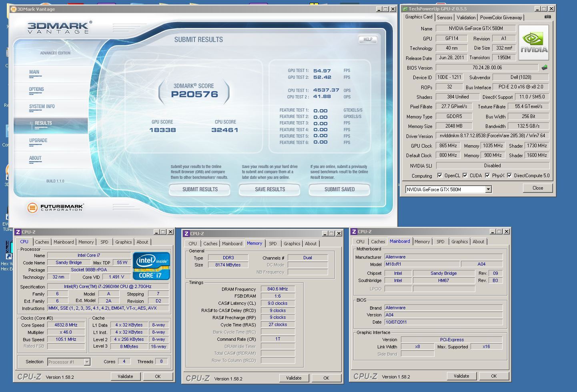Screen dimensions: 577x392
Task: Click the Memory size 8174 MBytes field
Action: point(228,265)
